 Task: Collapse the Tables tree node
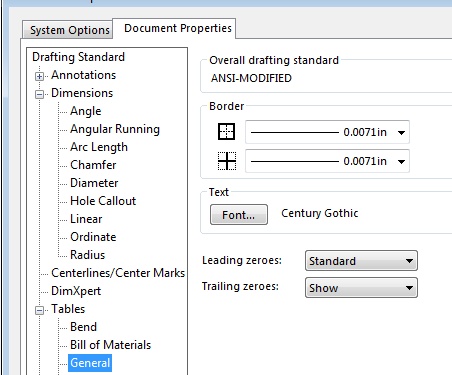[39, 310]
